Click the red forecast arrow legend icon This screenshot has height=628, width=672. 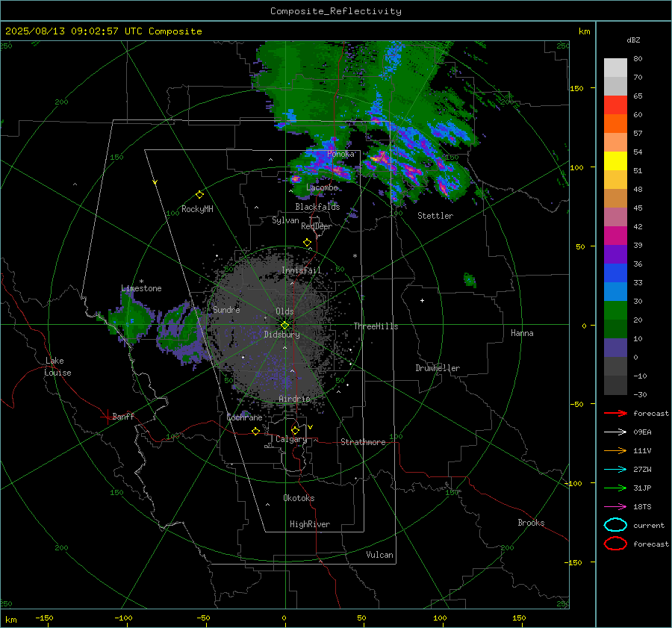(615, 413)
